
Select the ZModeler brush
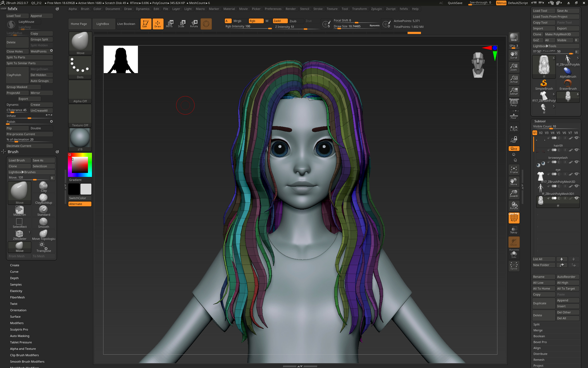[x=20, y=235]
